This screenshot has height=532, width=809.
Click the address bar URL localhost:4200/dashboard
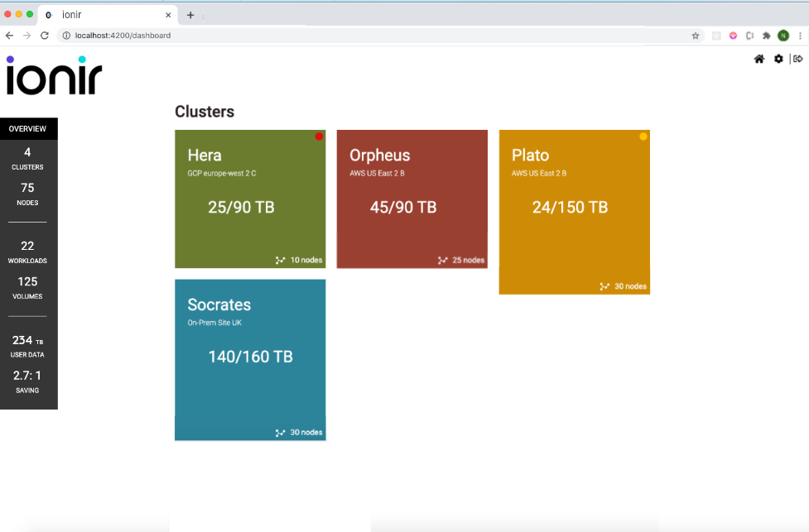click(x=123, y=36)
